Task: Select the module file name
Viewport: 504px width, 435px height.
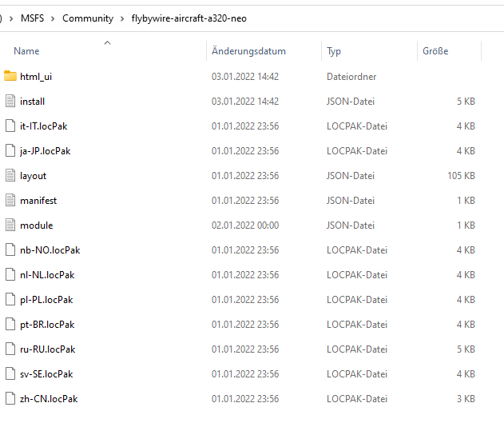Action: (x=36, y=225)
